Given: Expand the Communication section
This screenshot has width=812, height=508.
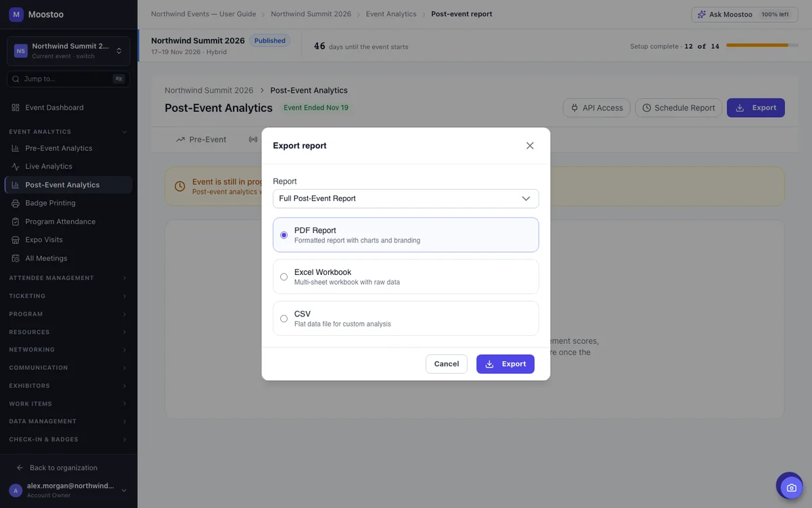Looking at the screenshot, I should pyautogui.click(x=68, y=368).
